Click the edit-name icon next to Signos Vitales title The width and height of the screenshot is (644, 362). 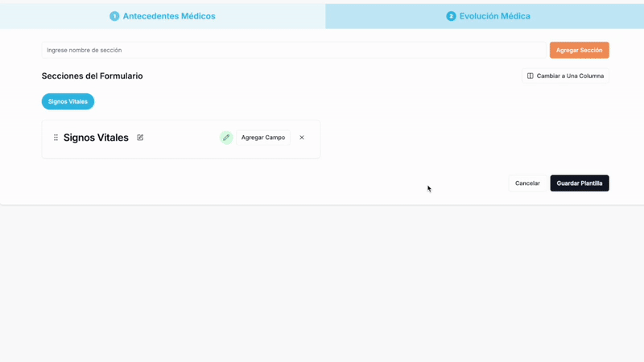pos(140,138)
